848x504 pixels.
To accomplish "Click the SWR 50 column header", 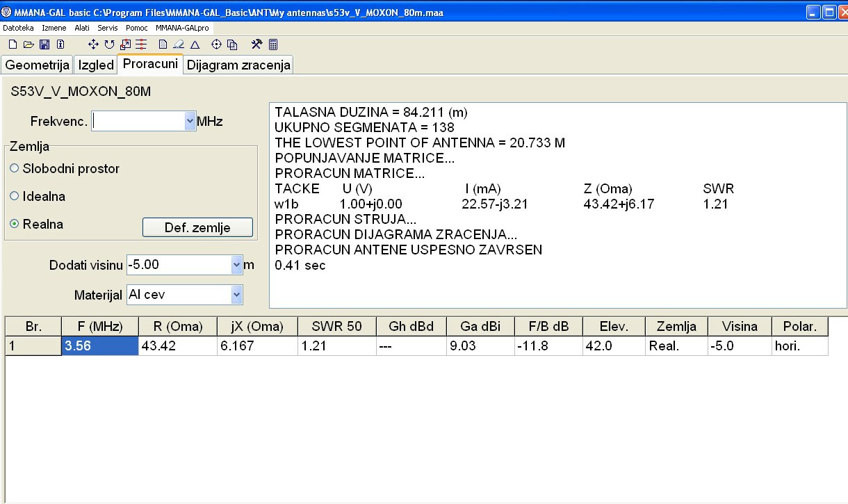I will [336, 326].
